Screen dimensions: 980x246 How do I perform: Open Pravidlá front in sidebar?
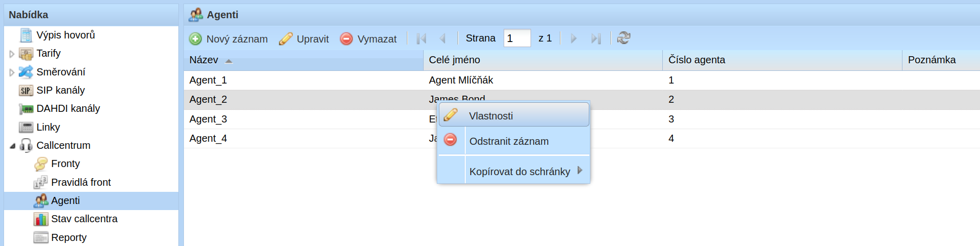click(x=81, y=182)
